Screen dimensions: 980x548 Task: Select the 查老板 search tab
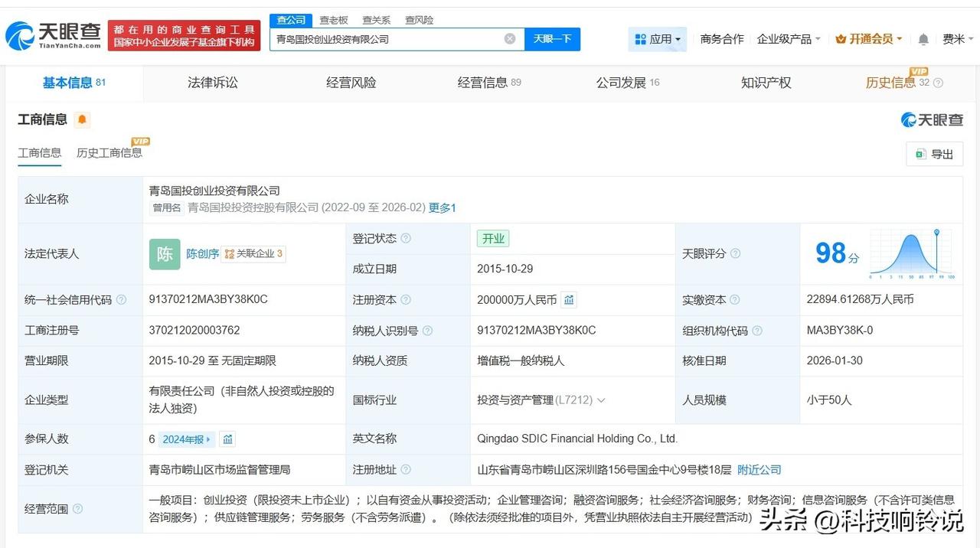click(334, 20)
